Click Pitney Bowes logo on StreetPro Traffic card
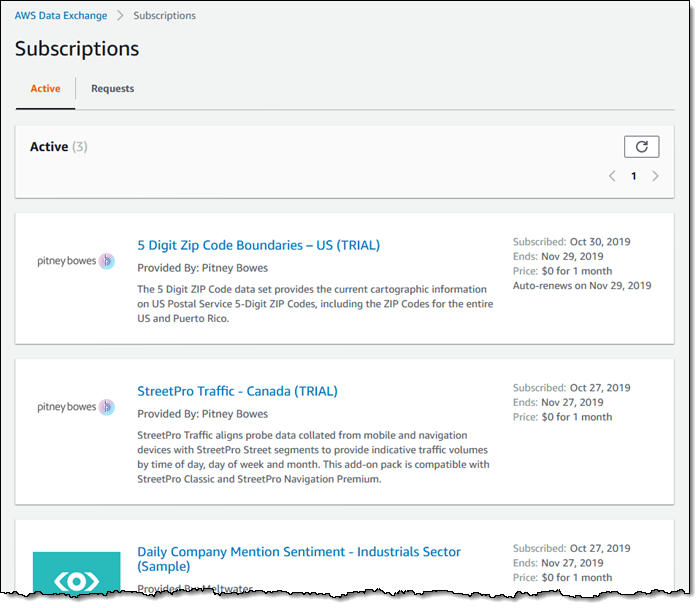The height and width of the screenshot is (608, 700). coord(76,407)
